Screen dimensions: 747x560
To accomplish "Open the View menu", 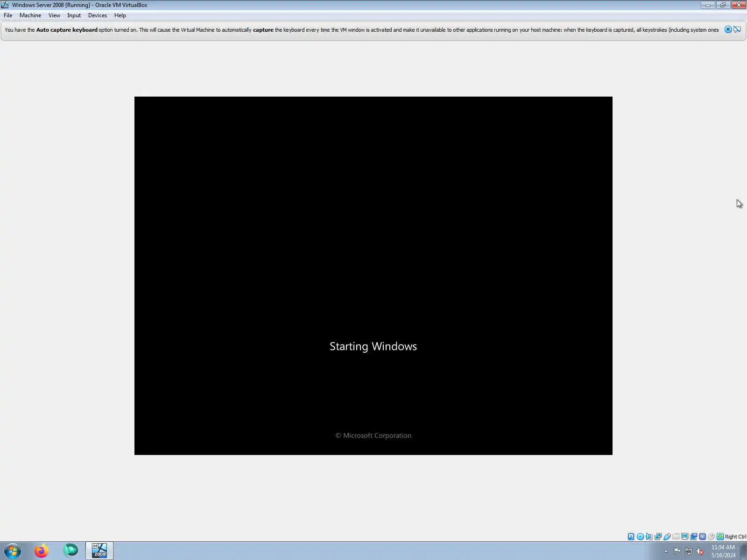I will click(54, 15).
